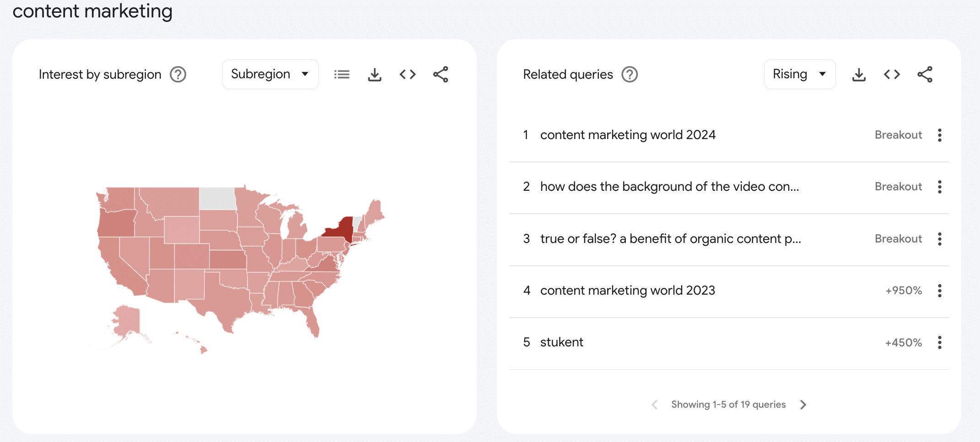The width and height of the screenshot is (980, 442).
Task: Open the stukent related query
Action: click(561, 342)
